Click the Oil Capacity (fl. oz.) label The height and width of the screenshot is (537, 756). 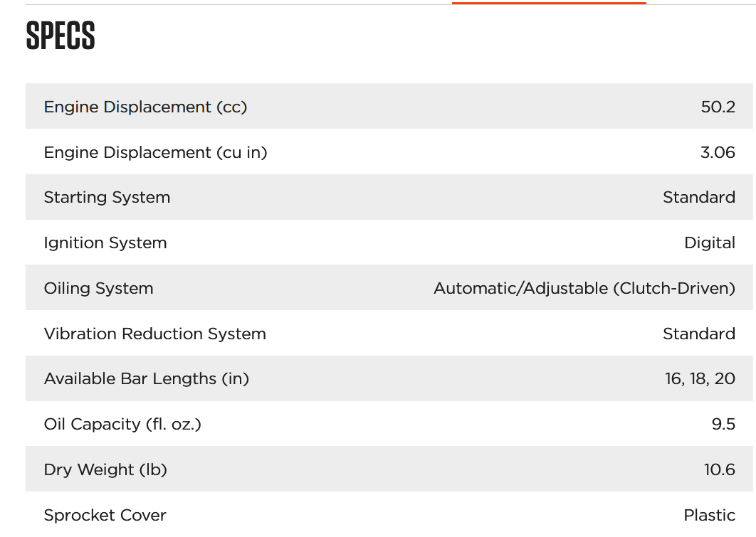(122, 424)
